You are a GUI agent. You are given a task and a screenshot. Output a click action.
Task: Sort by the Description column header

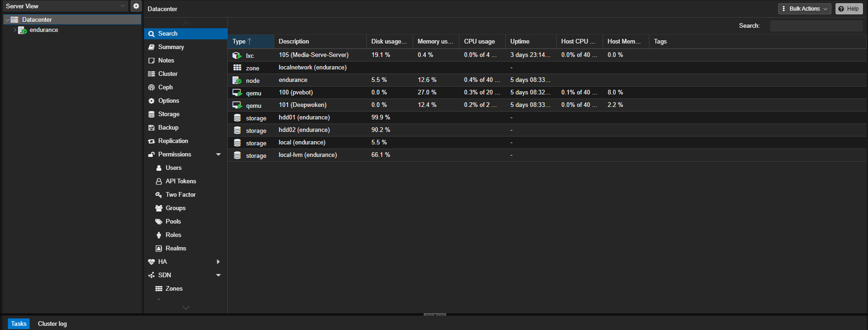(x=320, y=42)
